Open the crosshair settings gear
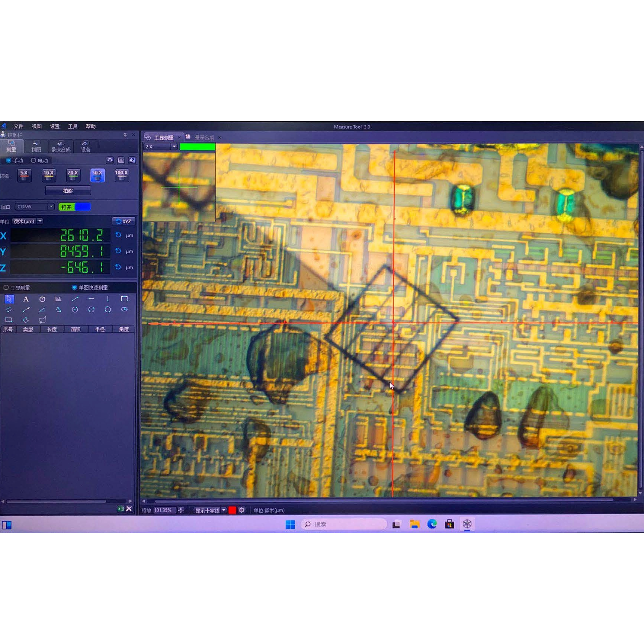Viewport: 644px width, 644px height. click(x=241, y=510)
